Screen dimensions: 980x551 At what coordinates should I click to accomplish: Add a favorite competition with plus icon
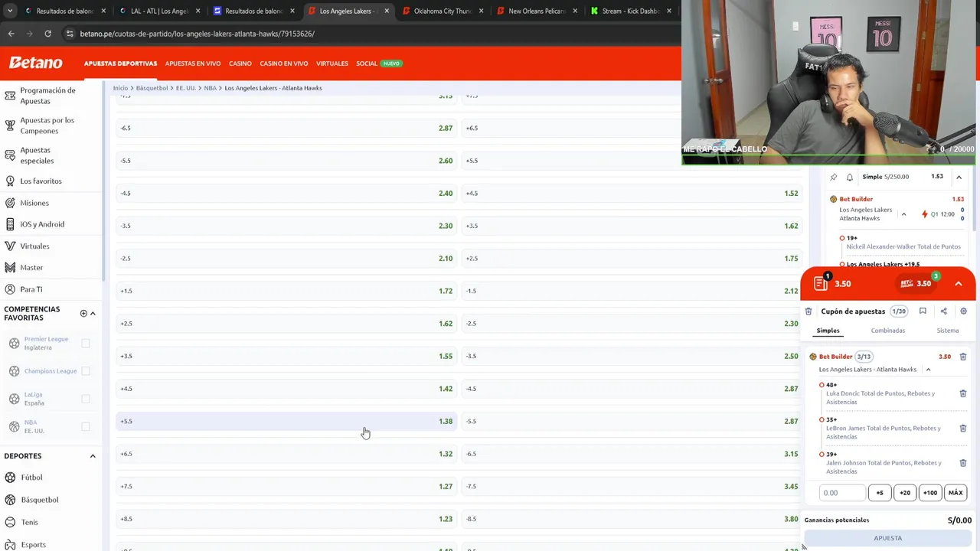pyautogui.click(x=83, y=313)
